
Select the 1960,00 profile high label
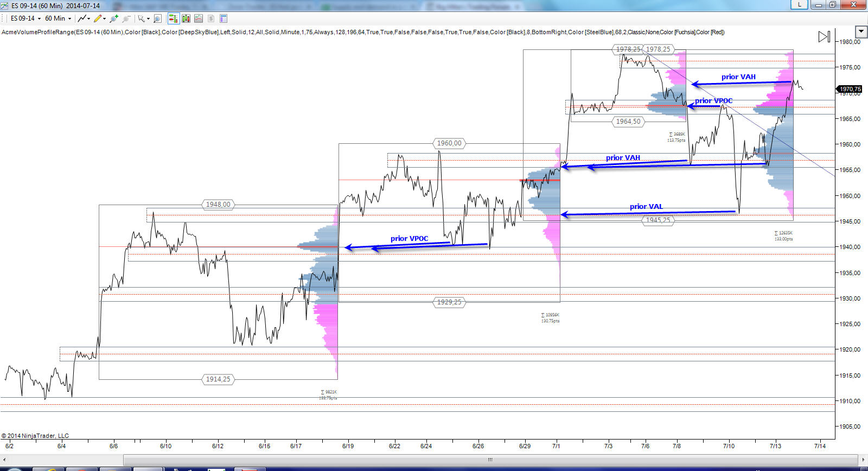449,143
